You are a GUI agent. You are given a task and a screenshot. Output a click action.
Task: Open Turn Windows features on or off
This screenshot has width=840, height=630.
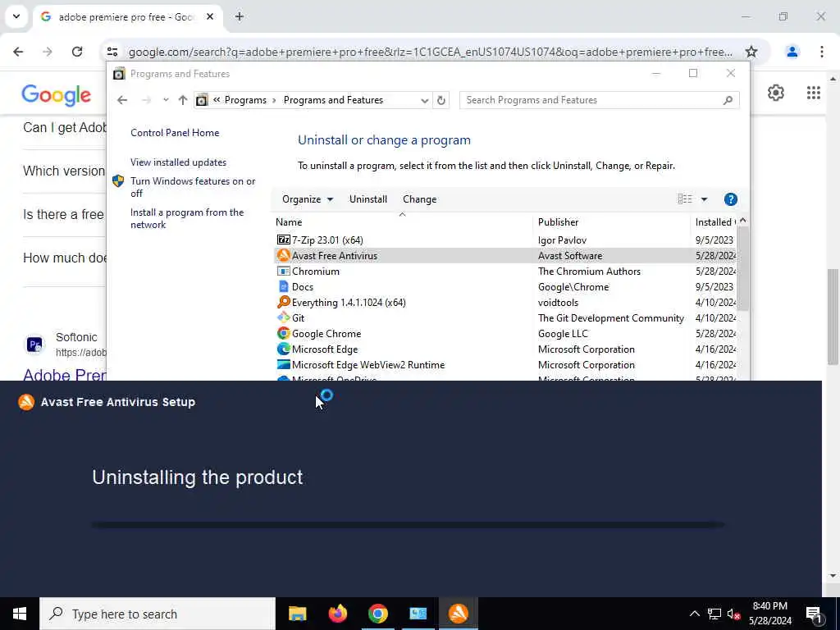pyautogui.click(x=193, y=187)
